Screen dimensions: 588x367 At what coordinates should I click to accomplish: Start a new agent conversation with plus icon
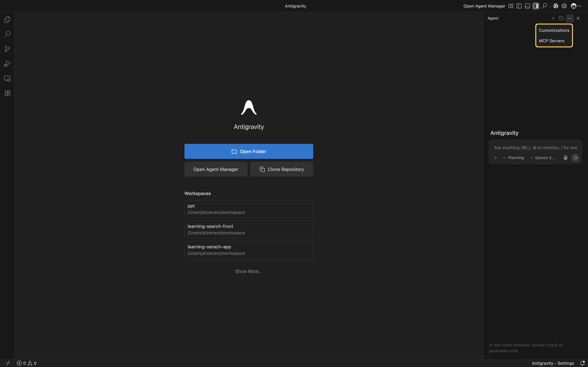tap(553, 19)
